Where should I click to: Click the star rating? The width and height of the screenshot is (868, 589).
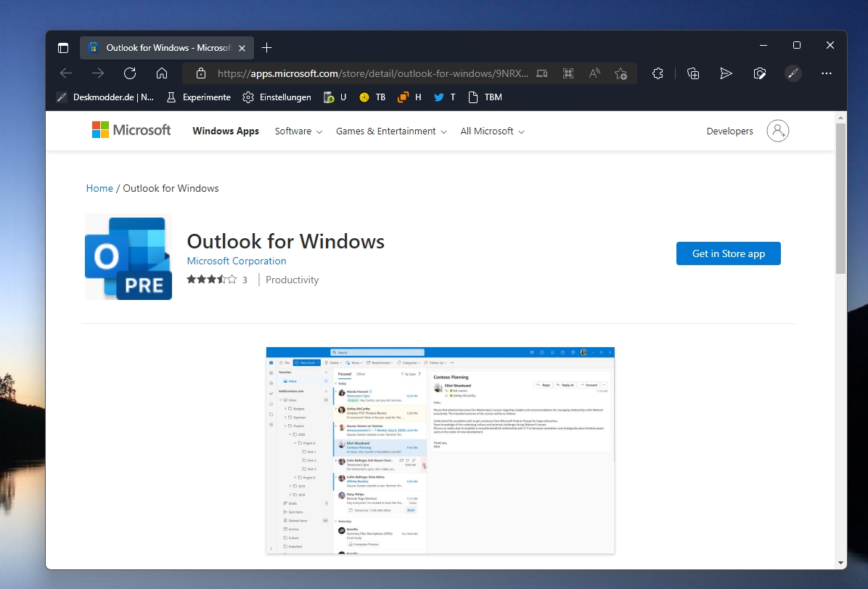(x=212, y=280)
